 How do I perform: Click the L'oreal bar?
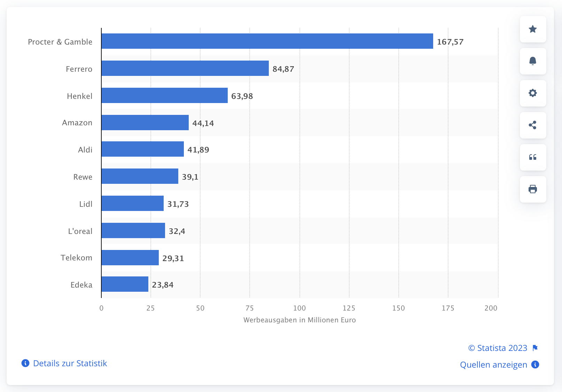click(133, 230)
